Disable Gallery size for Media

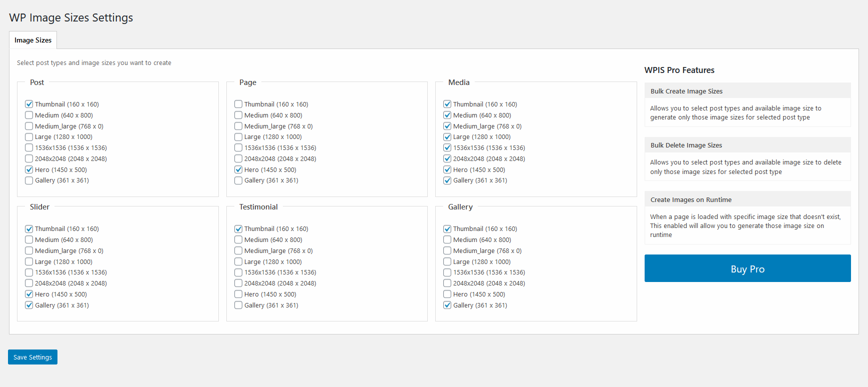coord(447,180)
